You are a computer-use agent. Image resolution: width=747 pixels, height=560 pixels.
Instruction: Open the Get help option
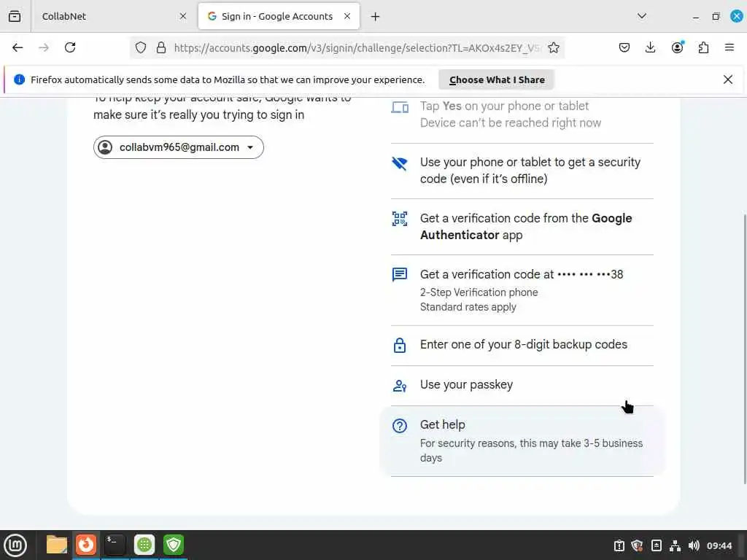point(522,441)
